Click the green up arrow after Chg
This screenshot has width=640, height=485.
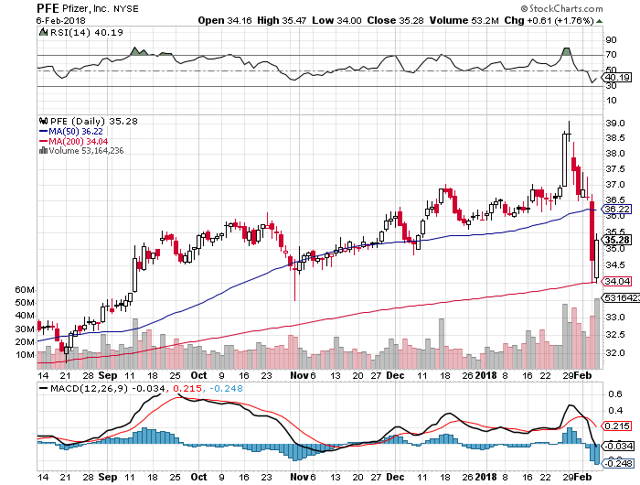(598, 21)
